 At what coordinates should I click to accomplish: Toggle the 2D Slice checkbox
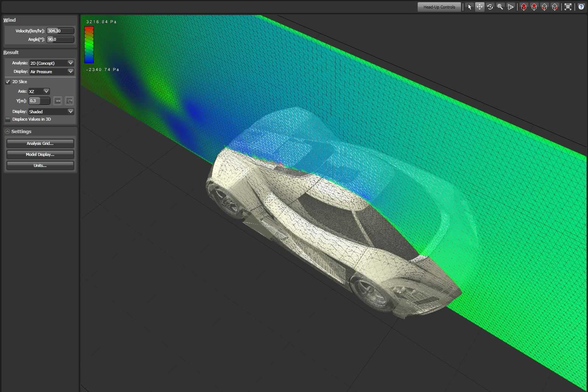[8, 82]
